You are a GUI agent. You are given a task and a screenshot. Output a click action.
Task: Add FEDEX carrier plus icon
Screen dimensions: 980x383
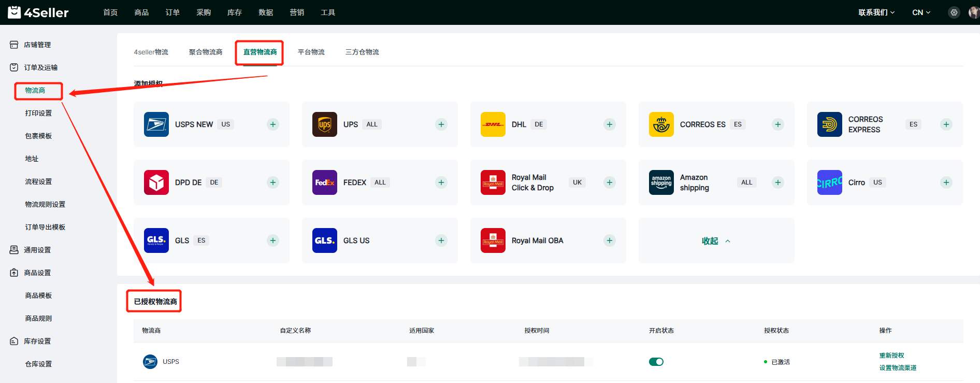(441, 182)
